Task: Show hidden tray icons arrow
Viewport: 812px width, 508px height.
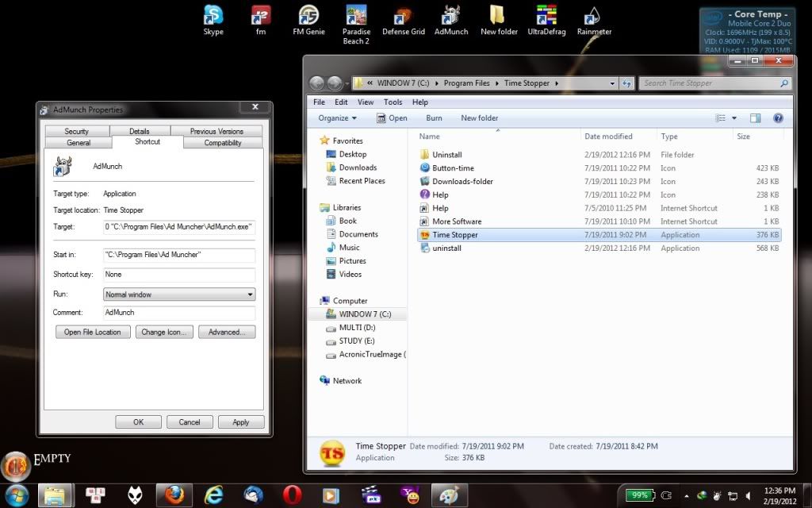Action: [x=686, y=495]
